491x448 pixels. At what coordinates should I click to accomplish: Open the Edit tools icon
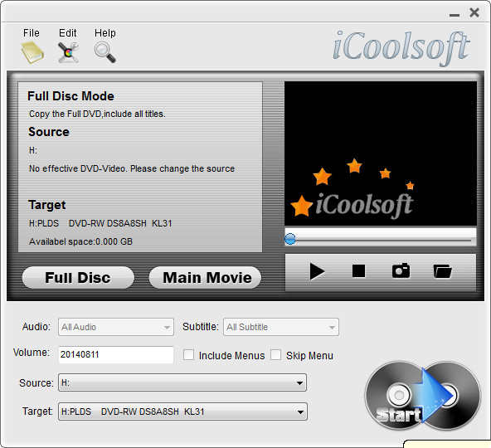pos(68,52)
